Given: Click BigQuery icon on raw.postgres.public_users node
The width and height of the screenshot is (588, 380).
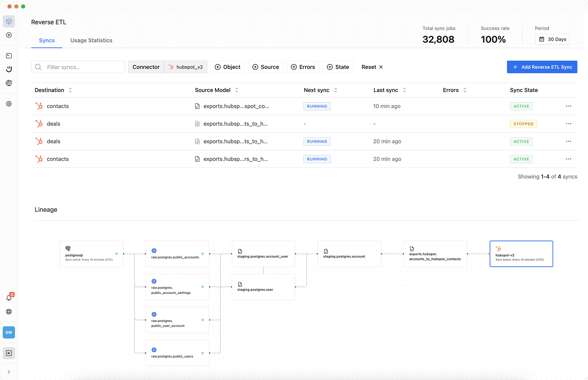Looking at the screenshot, I should coord(154,350).
